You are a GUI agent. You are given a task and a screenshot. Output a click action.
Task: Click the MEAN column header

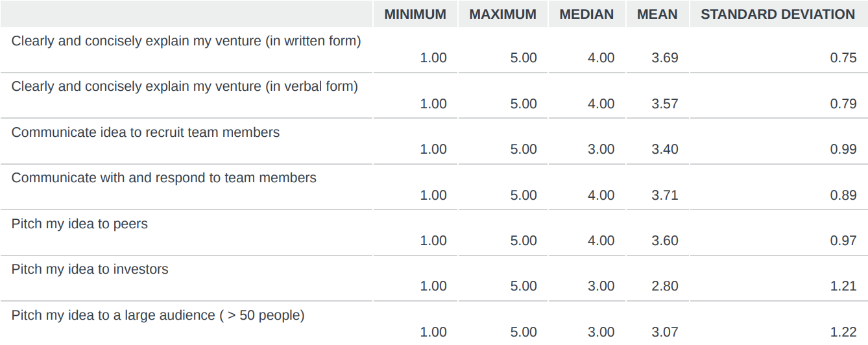[657, 14]
